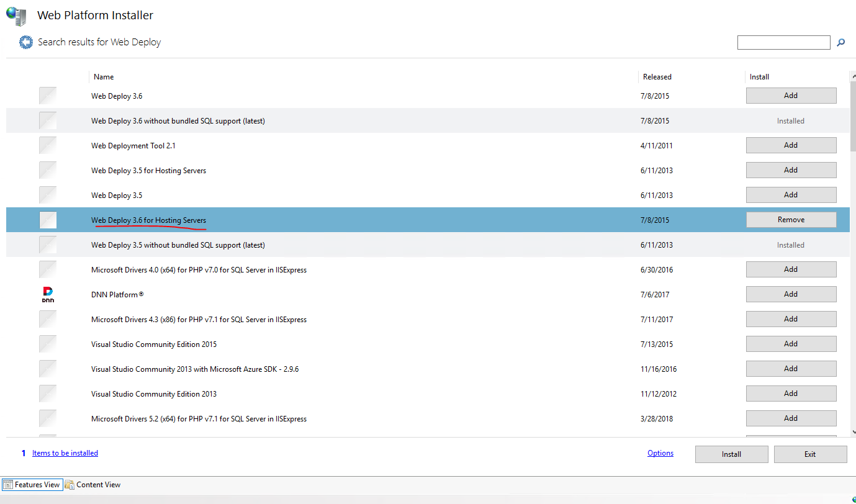Select Web Deploy 3.5 without bundled SQL support row
Screen dimensions: 856x504
pyautogui.click(x=428, y=245)
